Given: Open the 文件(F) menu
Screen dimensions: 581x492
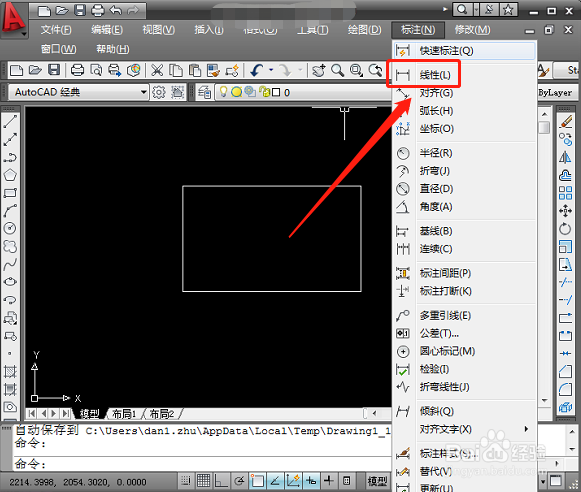Looking at the screenshot, I should tap(56, 30).
